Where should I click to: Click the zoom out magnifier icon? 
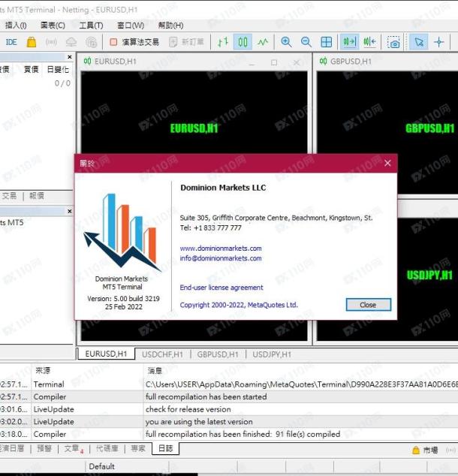point(306,42)
